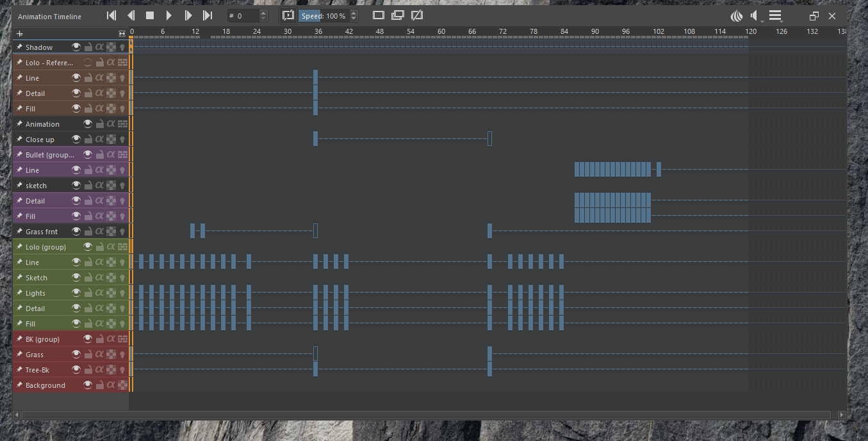Hide the Lights layer
Viewport: 868px width, 441px height.
76,293
